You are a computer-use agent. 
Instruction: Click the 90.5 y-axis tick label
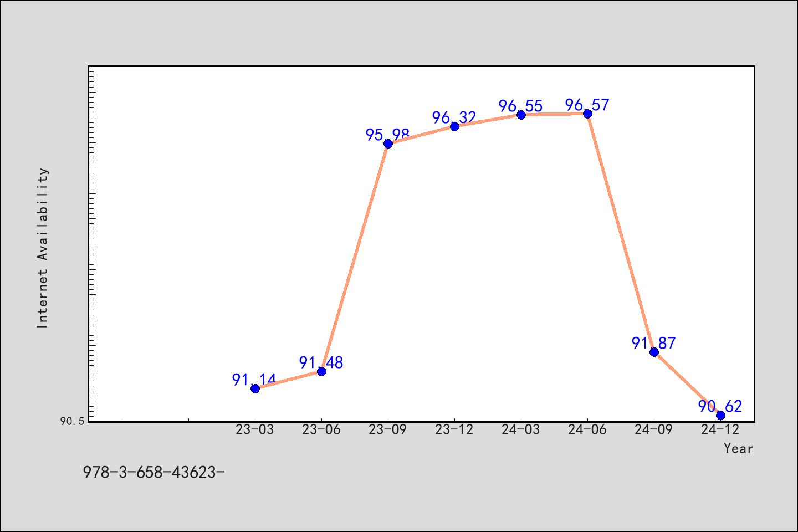coord(73,422)
